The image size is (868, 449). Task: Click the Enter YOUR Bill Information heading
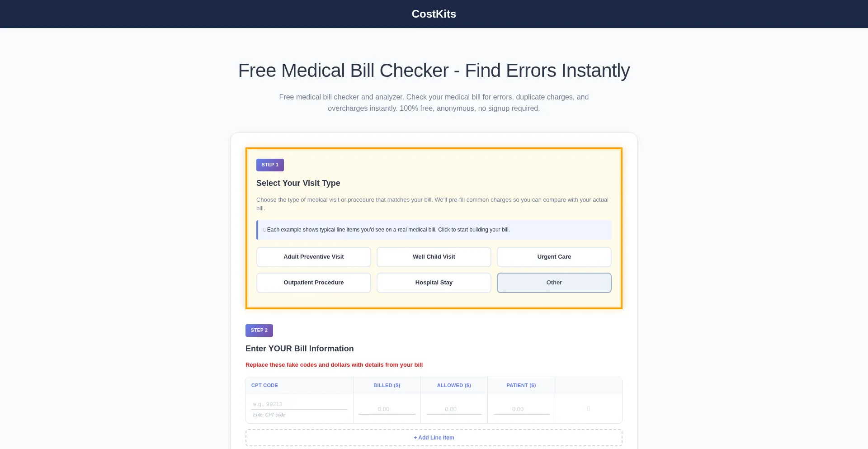(x=299, y=349)
